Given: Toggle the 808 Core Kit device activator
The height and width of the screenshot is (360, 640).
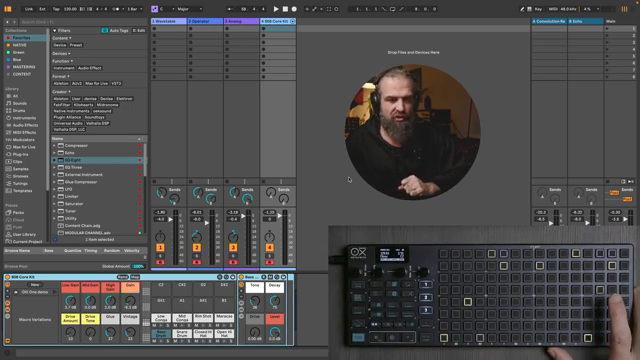Looking at the screenshot, I should pos(7,277).
